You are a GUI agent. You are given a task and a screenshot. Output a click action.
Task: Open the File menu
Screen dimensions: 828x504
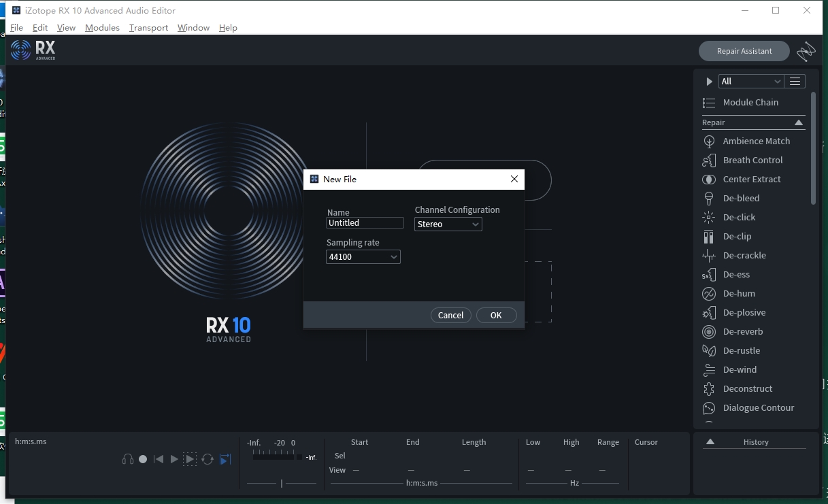pyautogui.click(x=17, y=28)
